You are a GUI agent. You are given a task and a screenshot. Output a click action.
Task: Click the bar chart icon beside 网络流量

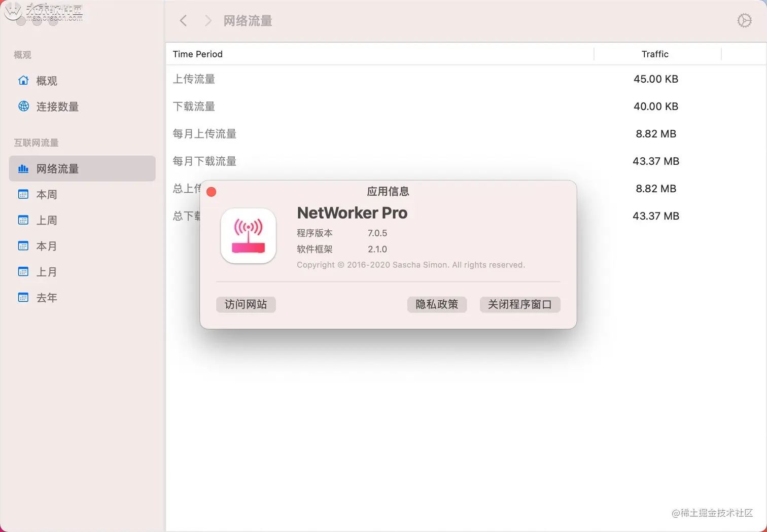pyautogui.click(x=23, y=168)
